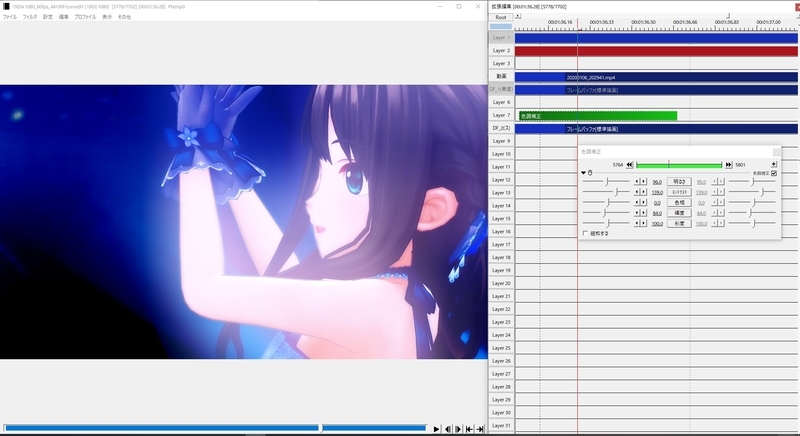
Task: Open the 設定 menu
Action: (47, 17)
